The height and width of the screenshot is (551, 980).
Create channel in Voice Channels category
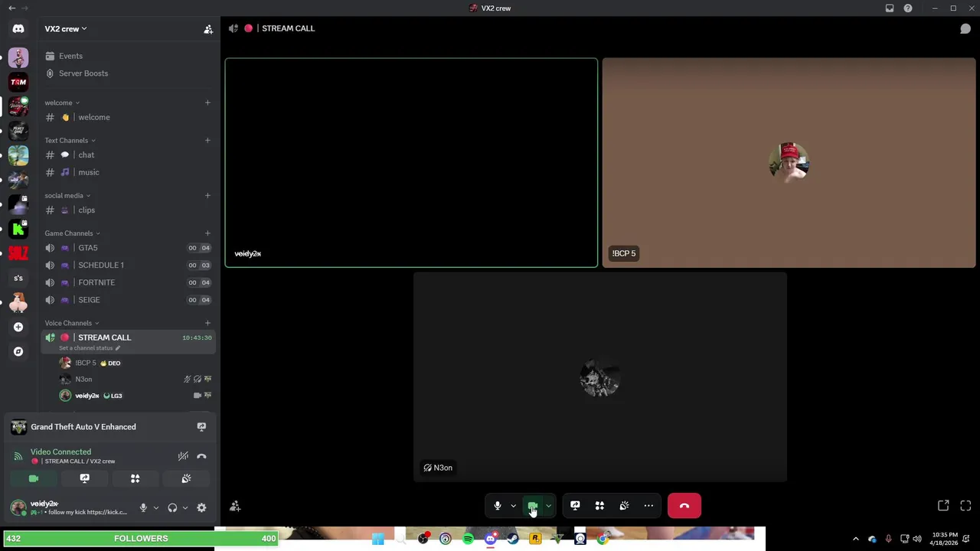[x=207, y=323]
